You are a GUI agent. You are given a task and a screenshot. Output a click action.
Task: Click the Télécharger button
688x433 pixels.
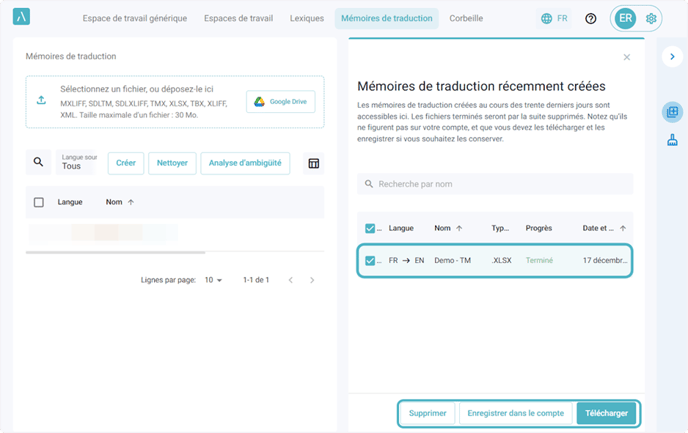(606, 412)
